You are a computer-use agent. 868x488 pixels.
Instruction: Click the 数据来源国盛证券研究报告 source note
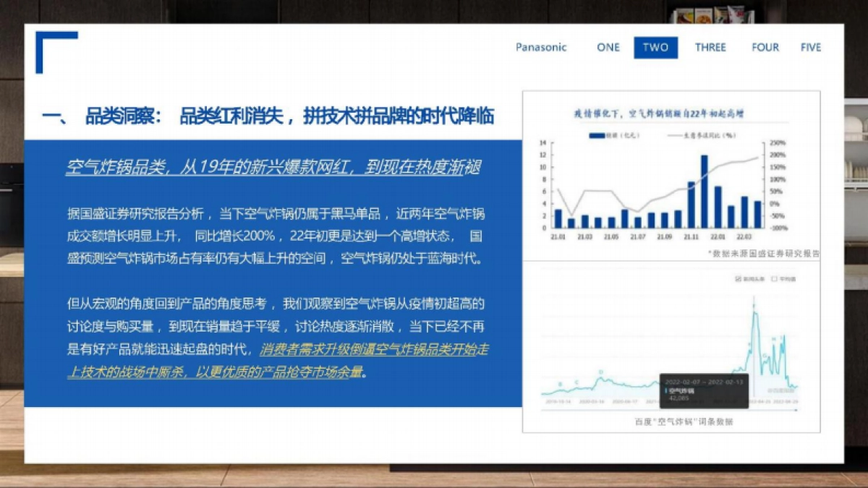coord(763,252)
